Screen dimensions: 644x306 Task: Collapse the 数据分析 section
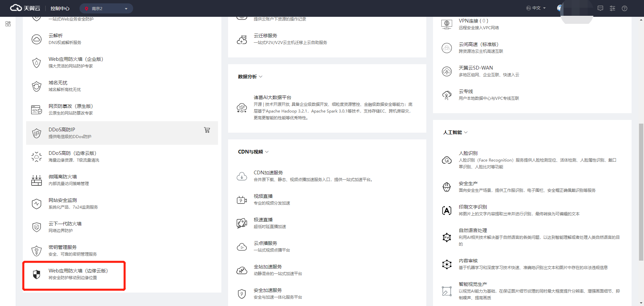point(250,77)
